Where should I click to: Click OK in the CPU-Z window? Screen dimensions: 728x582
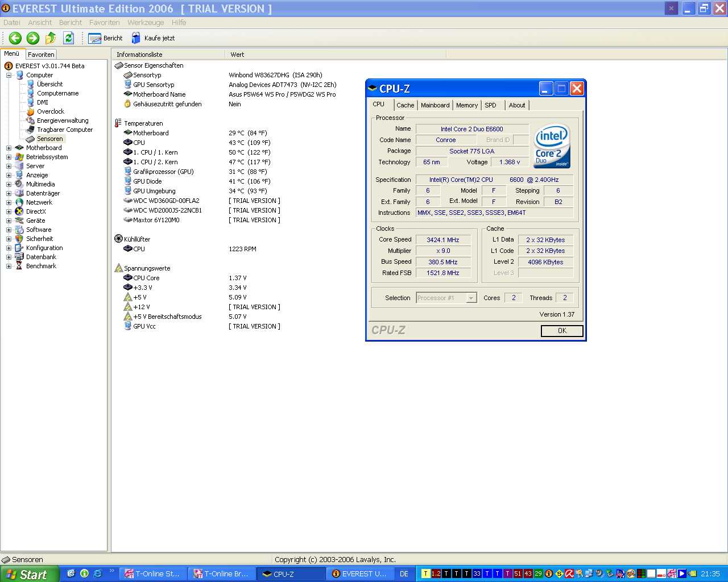562,331
